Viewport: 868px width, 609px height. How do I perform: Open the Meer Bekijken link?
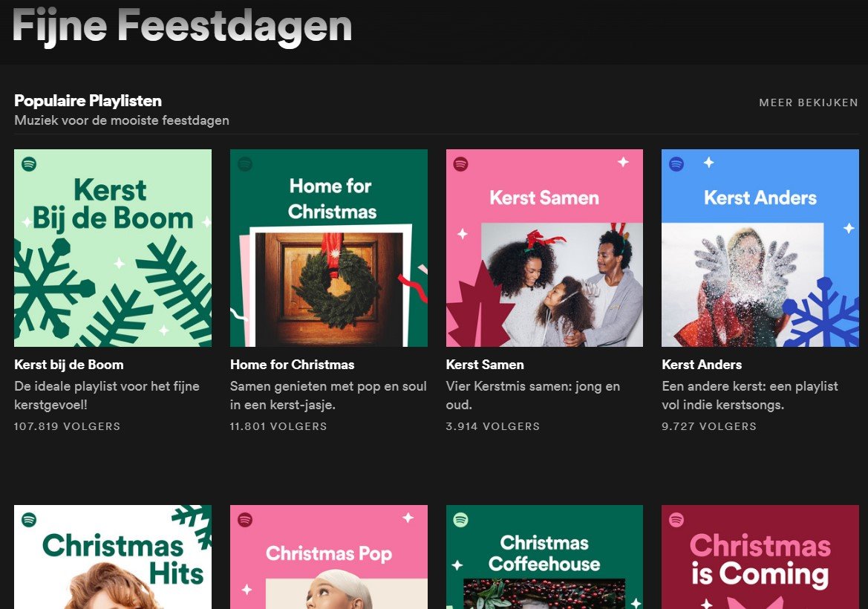[808, 102]
